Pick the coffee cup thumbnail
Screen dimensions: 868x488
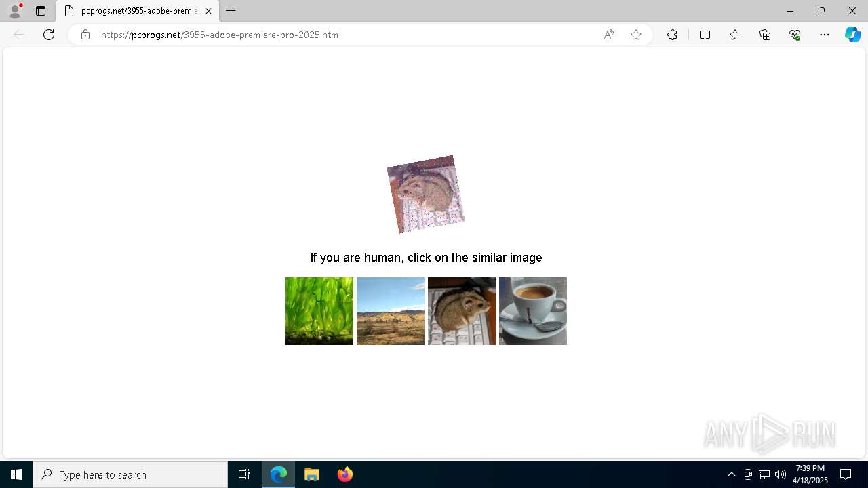533,311
